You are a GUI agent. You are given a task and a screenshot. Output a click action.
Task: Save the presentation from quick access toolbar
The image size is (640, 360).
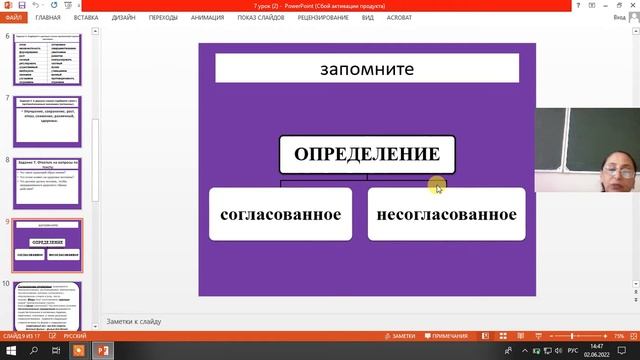[x=22, y=5]
